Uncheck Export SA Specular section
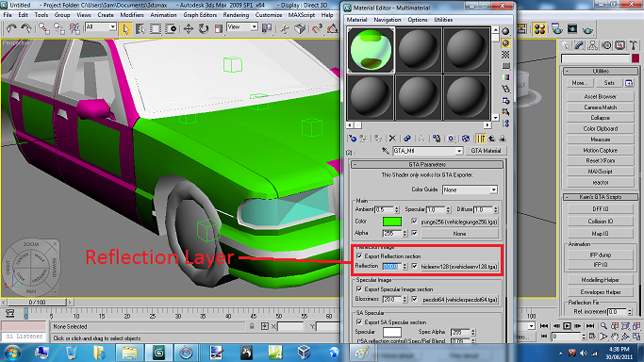This screenshot has width=644, height=362. coord(359,322)
